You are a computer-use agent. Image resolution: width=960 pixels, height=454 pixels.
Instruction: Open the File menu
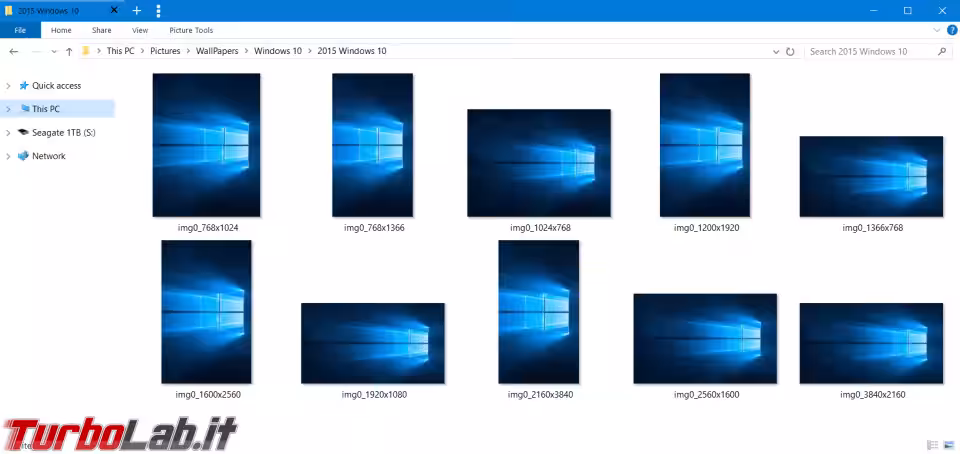20,30
